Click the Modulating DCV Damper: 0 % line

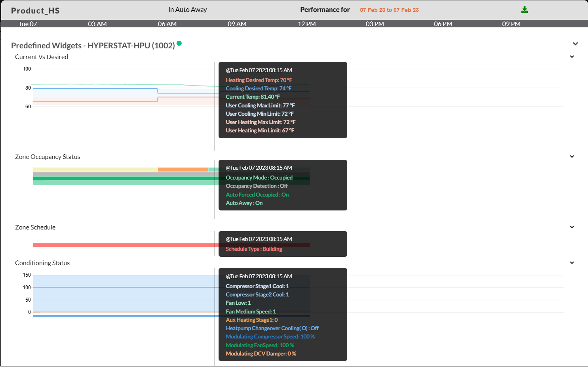click(x=261, y=354)
